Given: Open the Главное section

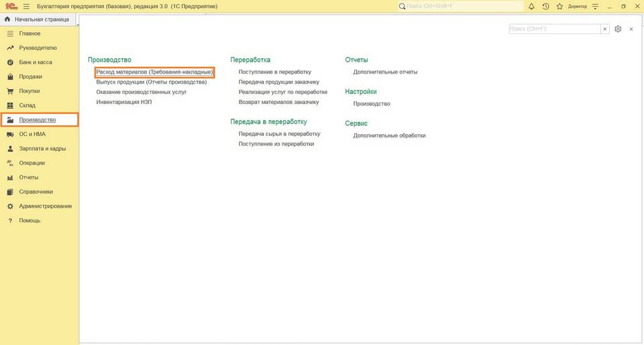Looking at the screenshot, I should point(30,33).
